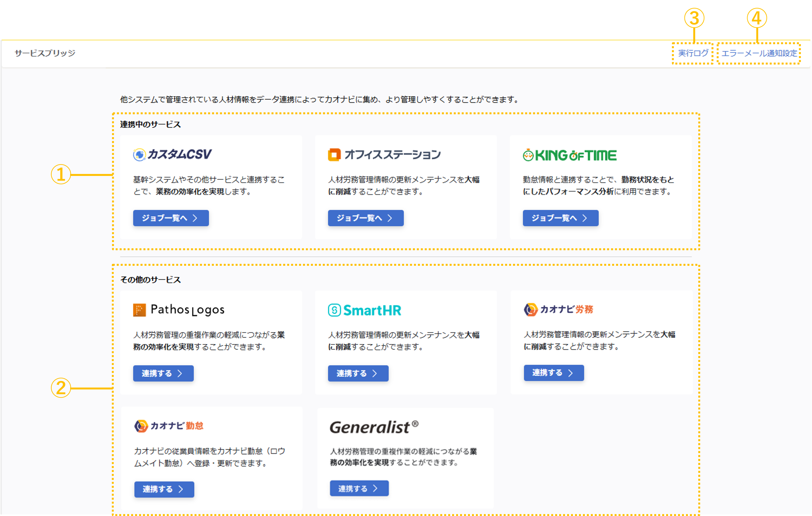Open エラーメール通知設定 link

[x=759, y=53]
